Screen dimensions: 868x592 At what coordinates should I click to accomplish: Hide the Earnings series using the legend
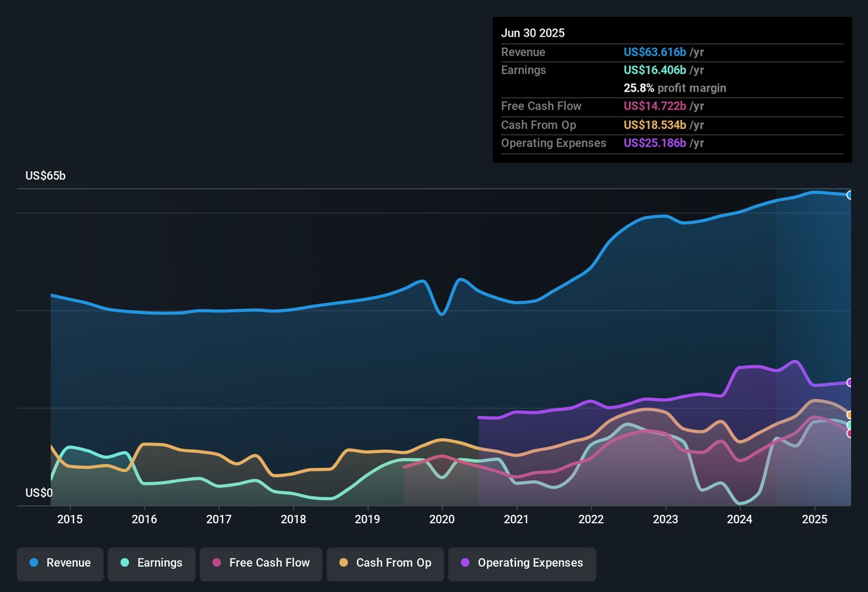pyautogui.click(x=151, y=563)
